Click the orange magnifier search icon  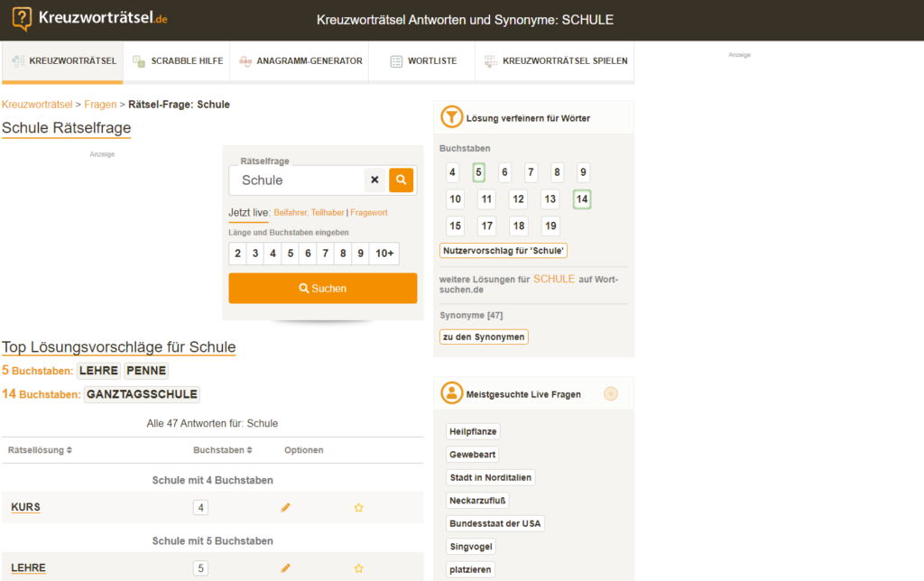402,180
